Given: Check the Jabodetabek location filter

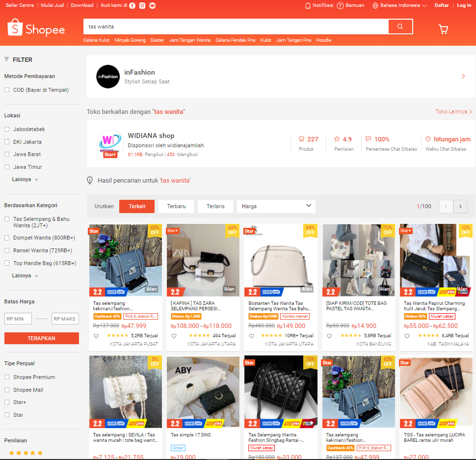Looking at the screenshot, I should 7,129.
